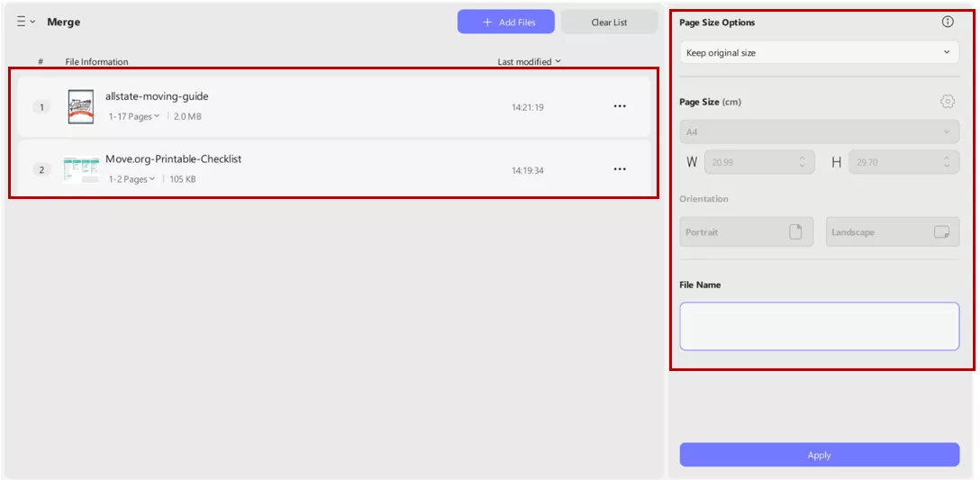Open the Keep original size dropdown
Image resolution: width=980 pixels, height=480 pixels.
click(819, 52)
